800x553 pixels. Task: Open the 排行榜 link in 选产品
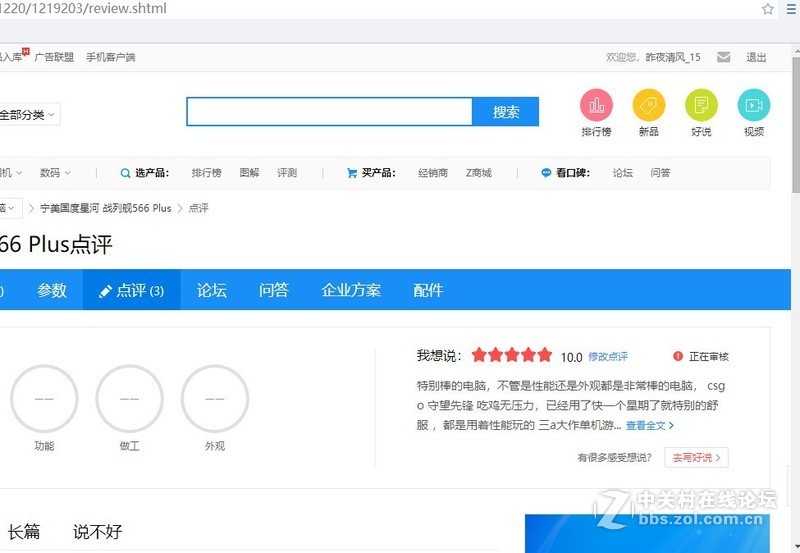(x=207, y=173)
